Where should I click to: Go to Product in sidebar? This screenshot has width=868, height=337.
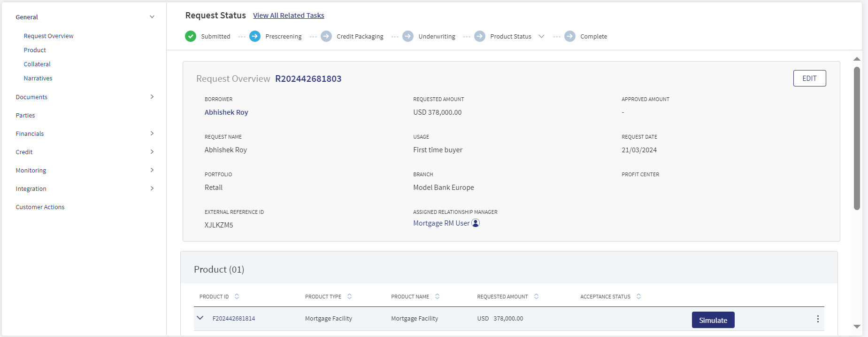(35, 50)
